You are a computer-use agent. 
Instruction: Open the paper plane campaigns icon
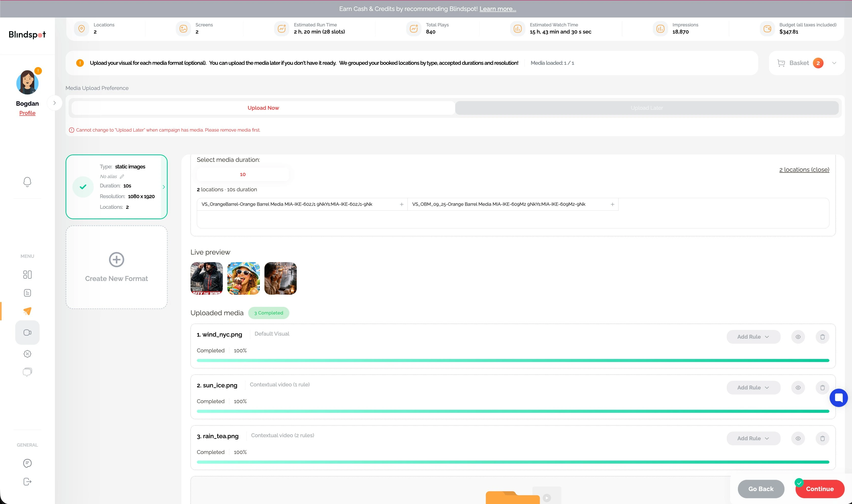27,311
